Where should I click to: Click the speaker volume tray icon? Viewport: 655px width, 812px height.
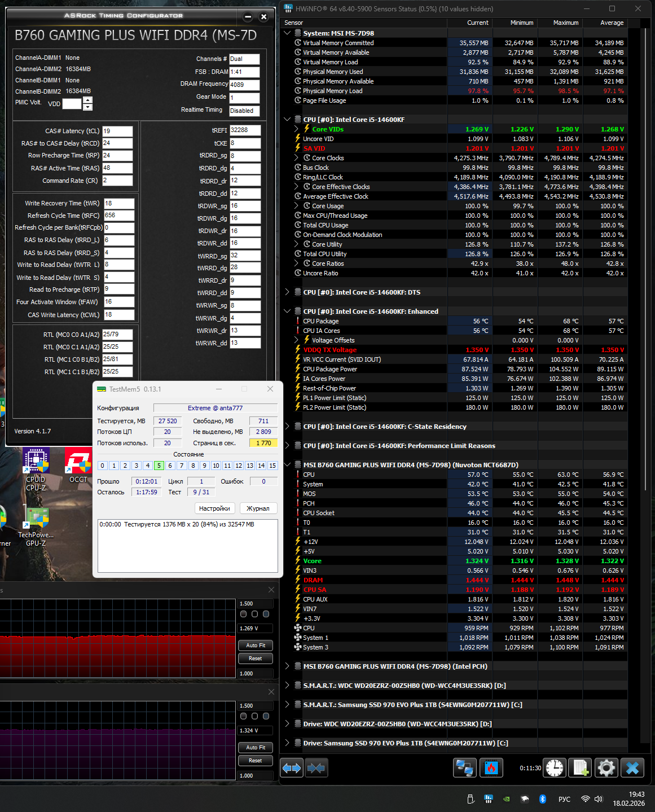[x=599, y=799]
